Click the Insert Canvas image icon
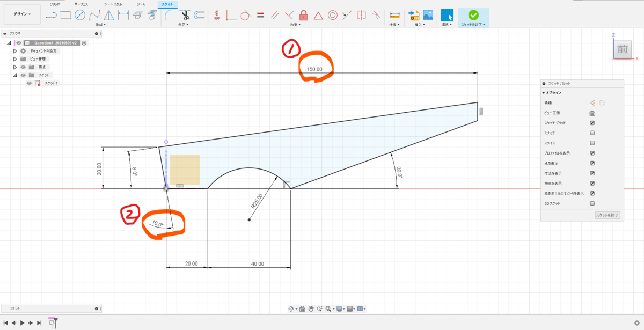The image size is (644, 330). click(x=428, y=15)
